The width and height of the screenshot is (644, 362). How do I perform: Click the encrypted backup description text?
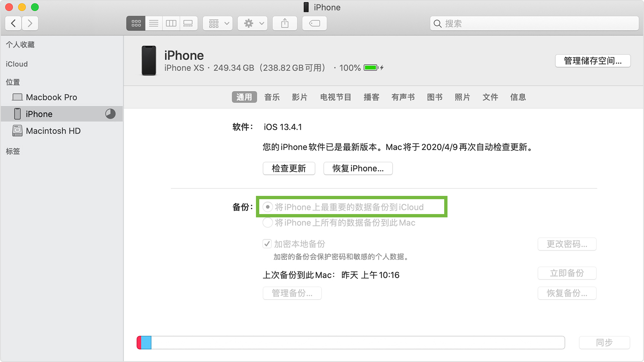pyautogui.click(x=342, y=257)
